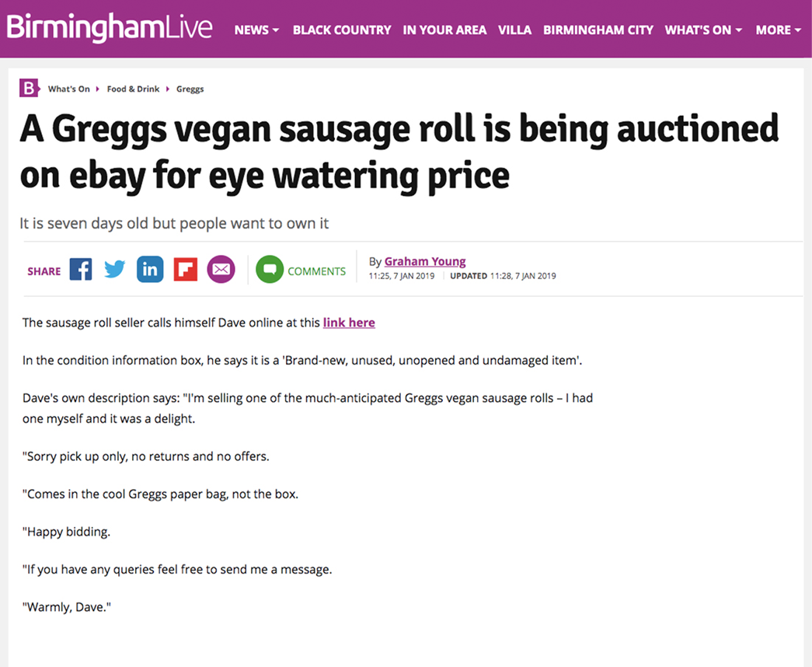Click the Greggs breadcrumb link
Screen dimensions: 812x667
pos(190,89)
